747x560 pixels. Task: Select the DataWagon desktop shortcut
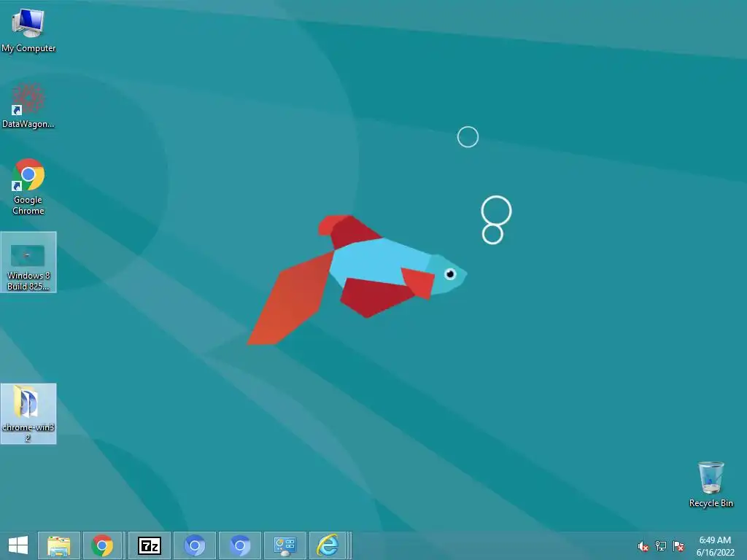tap(28, 106)
